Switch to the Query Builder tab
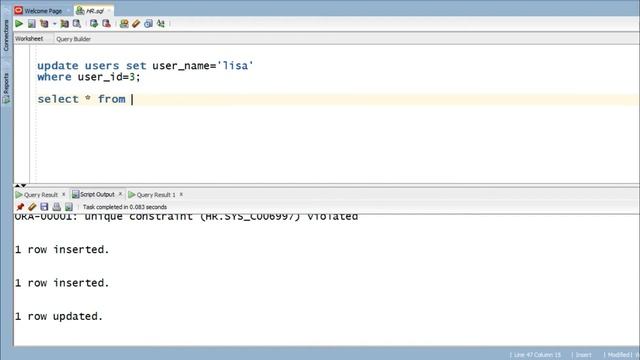This screenshot has height=360, width=640. [x=73, y=39]
